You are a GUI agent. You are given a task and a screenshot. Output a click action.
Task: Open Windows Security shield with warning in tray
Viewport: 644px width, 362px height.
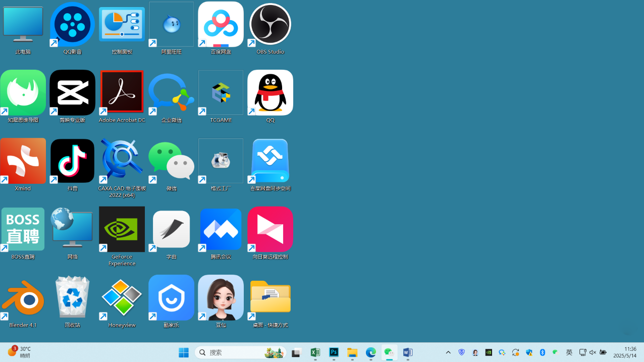click(529, 352)
